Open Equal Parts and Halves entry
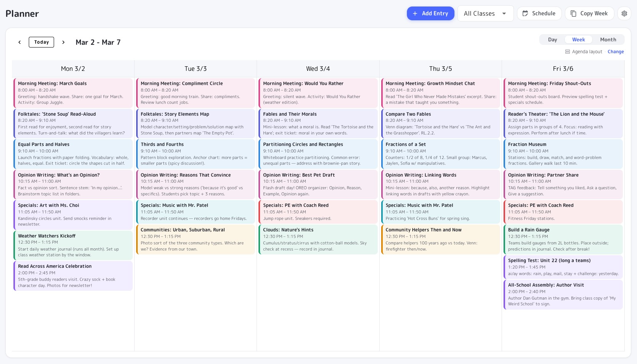Image resolution: width=637 pixels, height=364 pixels. [73, 154]
